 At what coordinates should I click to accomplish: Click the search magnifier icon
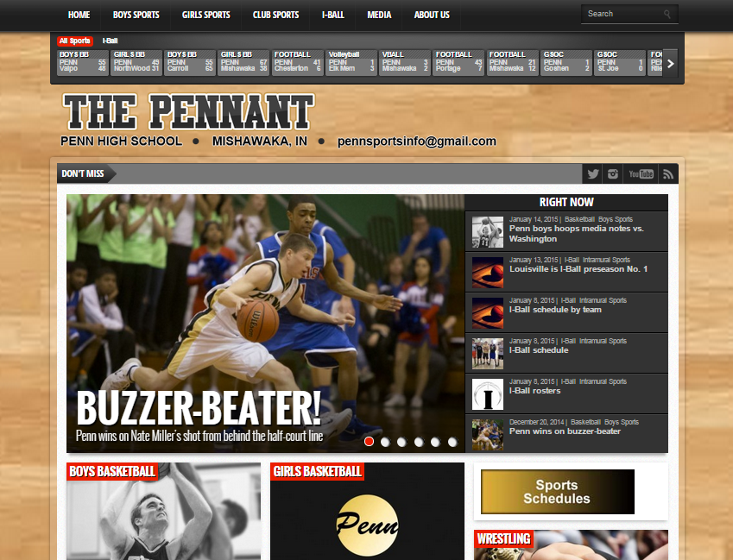coord(667,14)
